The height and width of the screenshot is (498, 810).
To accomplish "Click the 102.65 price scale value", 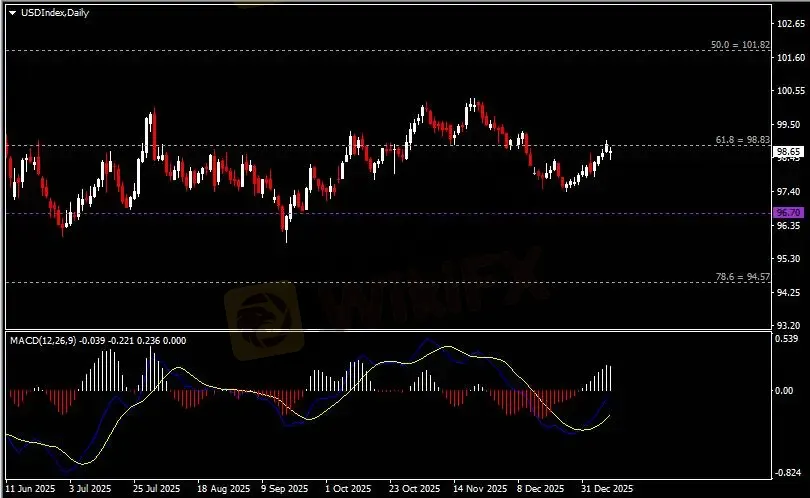I will (x=790, y=22).
